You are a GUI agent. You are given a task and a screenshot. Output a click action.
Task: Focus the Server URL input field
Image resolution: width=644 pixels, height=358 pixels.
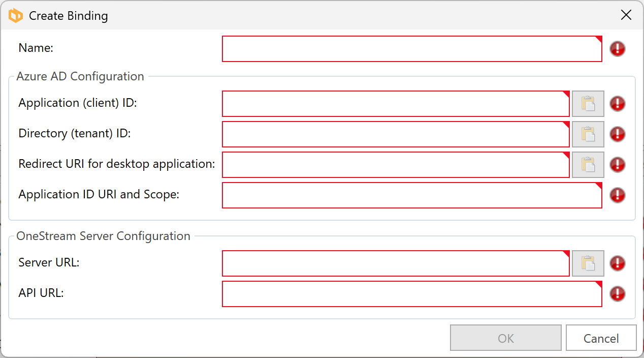tap(396, 263)
